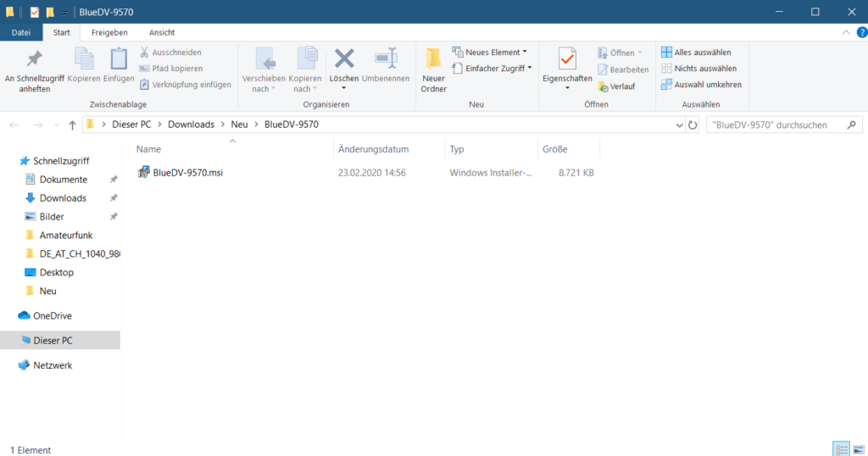The height and width of the screenshot is (456, 868).
Task: Click the forward navigation arrow
Action: tap(37, 125)
